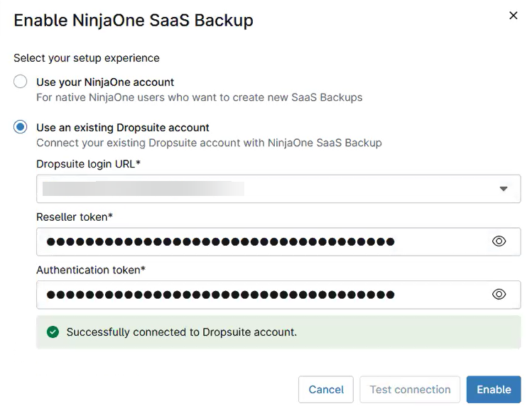This screenshot has height=416, width=532.
Task: Click the 'Enable NinjaOne SaaS Backup' dialog title
Action: 134,20
